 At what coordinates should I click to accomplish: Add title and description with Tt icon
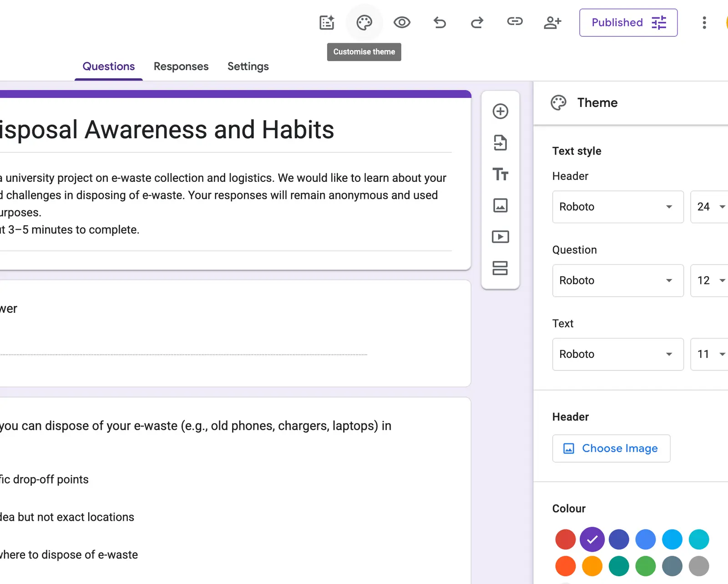point(500,174)
